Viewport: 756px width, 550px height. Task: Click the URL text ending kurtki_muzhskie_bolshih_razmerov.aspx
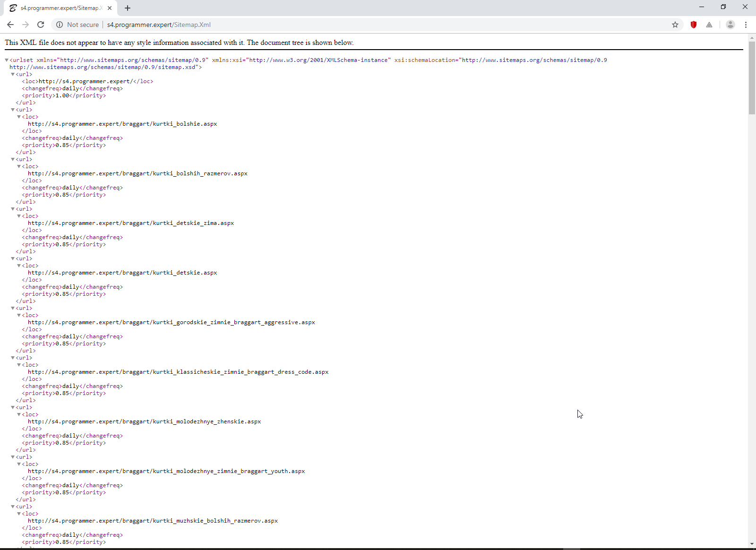153,521
